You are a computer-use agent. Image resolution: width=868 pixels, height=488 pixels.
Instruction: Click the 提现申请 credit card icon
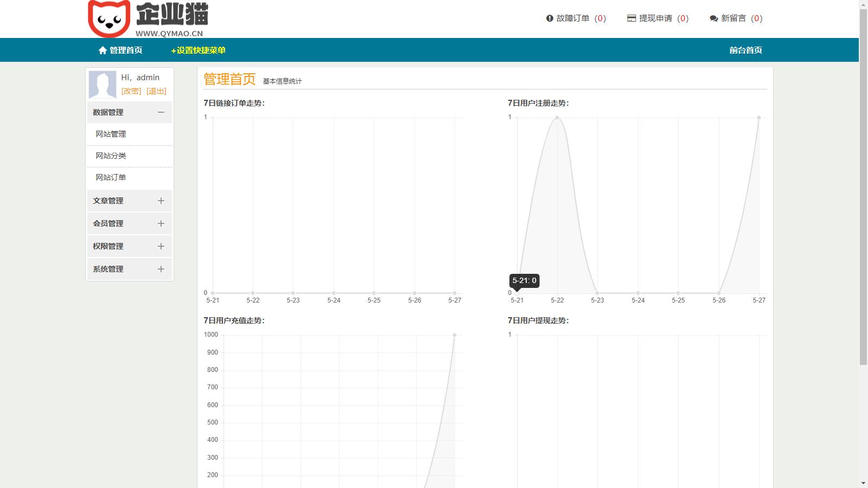click(631, 18)
